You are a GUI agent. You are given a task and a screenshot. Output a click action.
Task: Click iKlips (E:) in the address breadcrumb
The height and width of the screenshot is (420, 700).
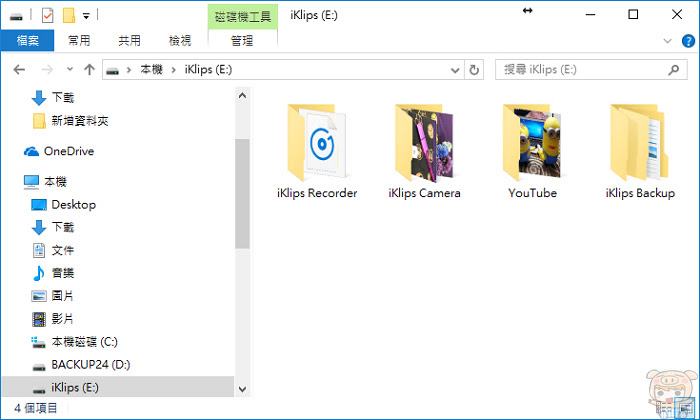tap(208, 70)
